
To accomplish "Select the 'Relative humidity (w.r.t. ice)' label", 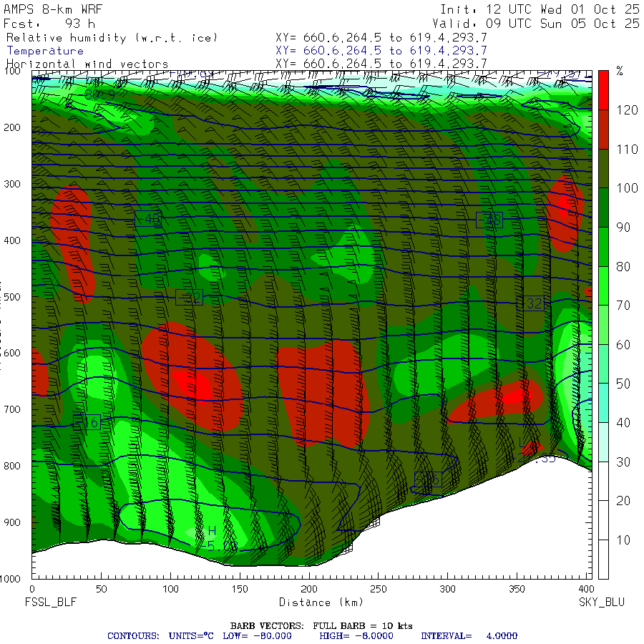I will [112, 38].
